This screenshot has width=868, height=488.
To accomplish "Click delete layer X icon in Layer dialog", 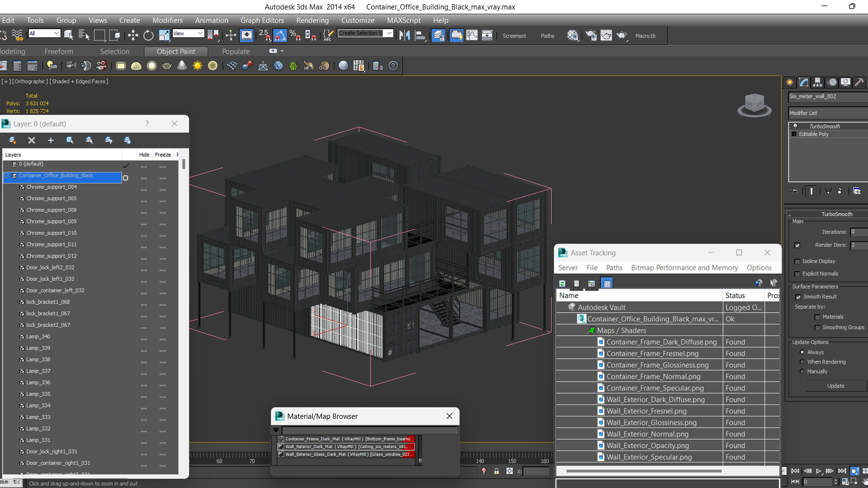I will [32, 141].
